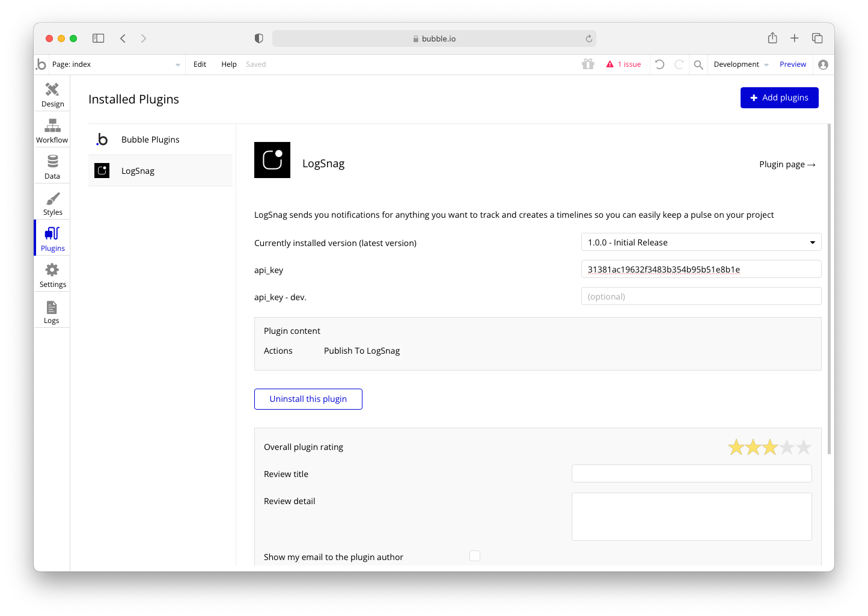Click the privacy shield icon
The width and height of the screenshot is (868, 616).
259,38
